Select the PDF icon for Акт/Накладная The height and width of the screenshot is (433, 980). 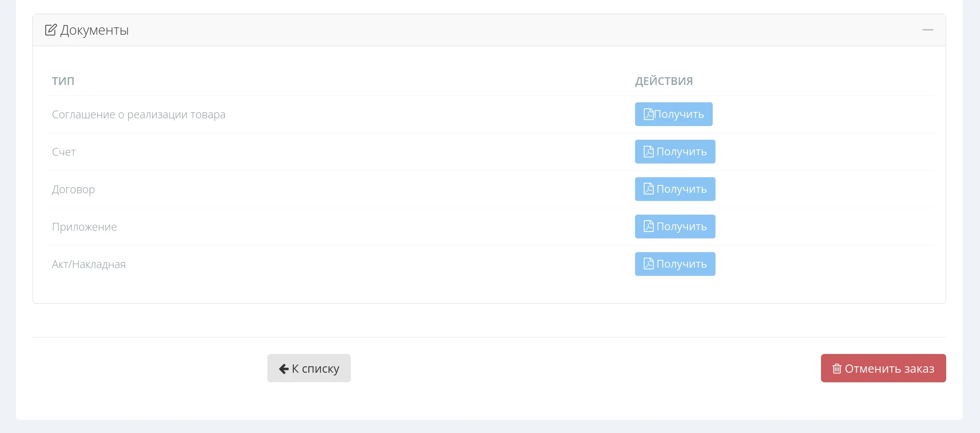click(648, 264)
